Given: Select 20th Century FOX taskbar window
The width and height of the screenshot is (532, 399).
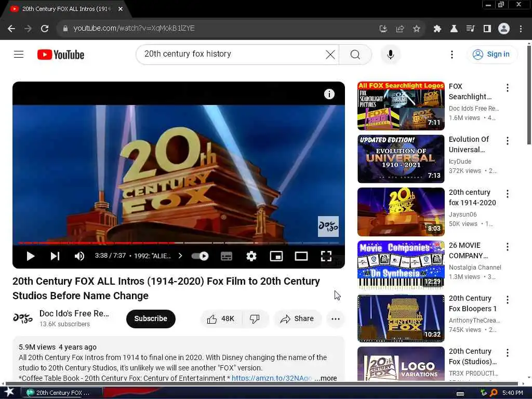Looking at the screenshot, I should 62,393.
